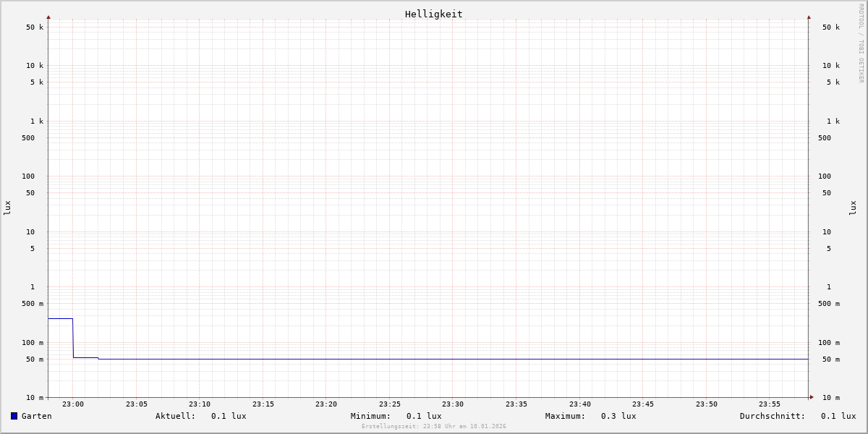This screenshot has width=868, height=434.
Task: Click the vertical RRDTOOL / TOBI OETIKER watermark
Action: [861, 43]
